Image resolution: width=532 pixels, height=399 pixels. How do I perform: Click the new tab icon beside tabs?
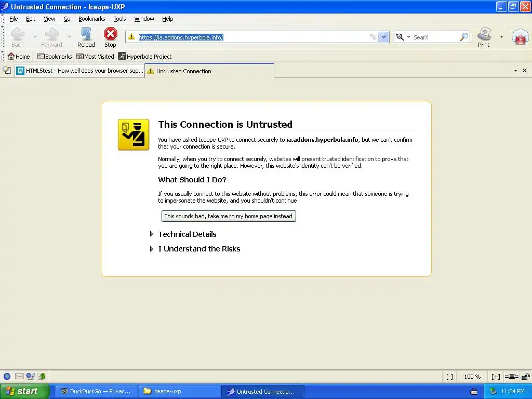(7, 71)
